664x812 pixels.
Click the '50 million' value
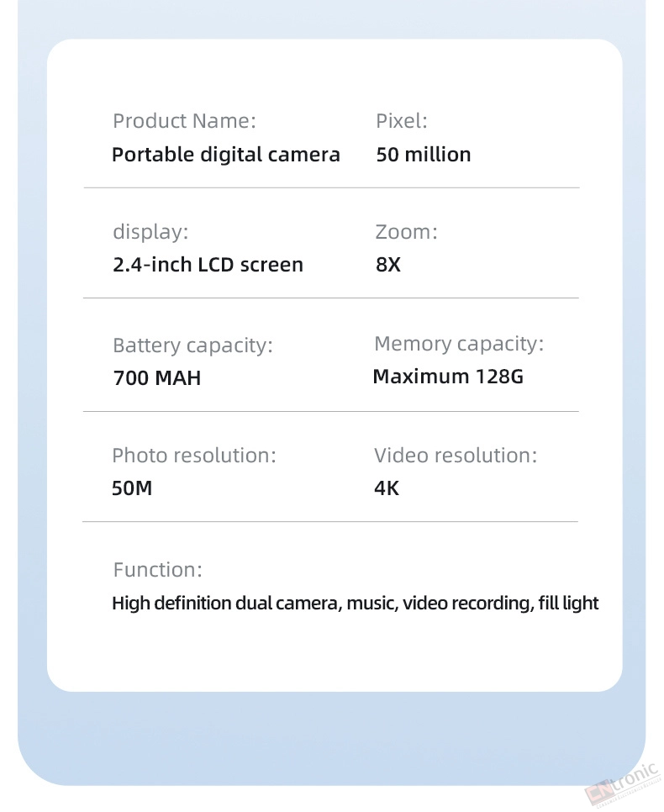(x=423, y=155)
